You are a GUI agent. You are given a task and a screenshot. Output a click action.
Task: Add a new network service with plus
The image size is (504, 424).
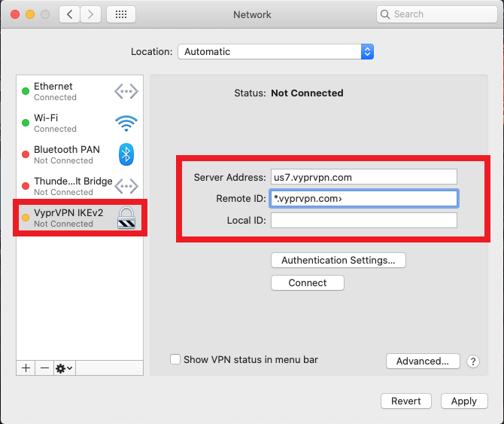click(26, 368)
